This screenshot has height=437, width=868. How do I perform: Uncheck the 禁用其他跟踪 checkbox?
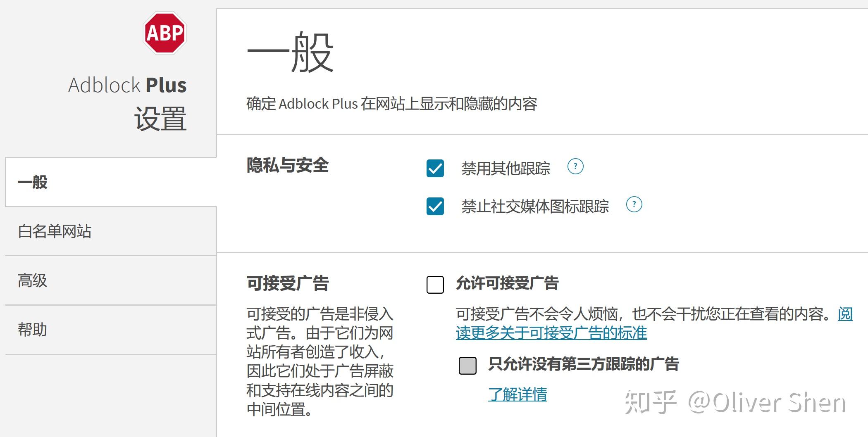click(x=435, y=168)
